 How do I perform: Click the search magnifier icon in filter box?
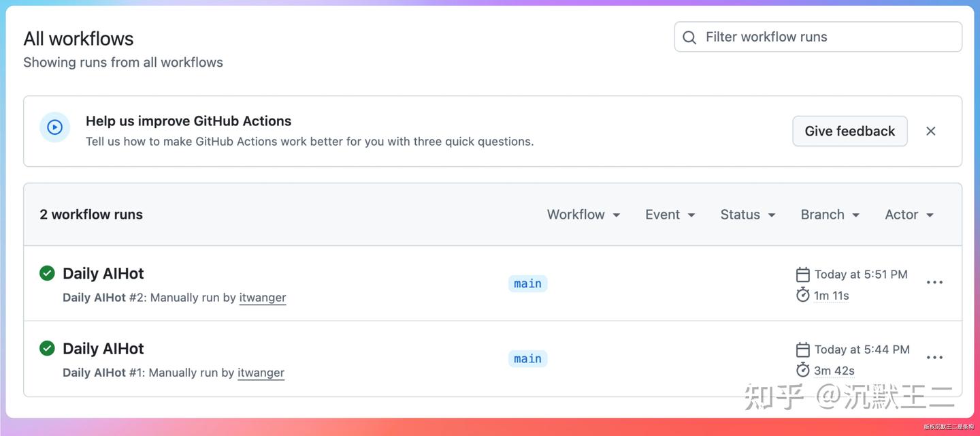689,37
